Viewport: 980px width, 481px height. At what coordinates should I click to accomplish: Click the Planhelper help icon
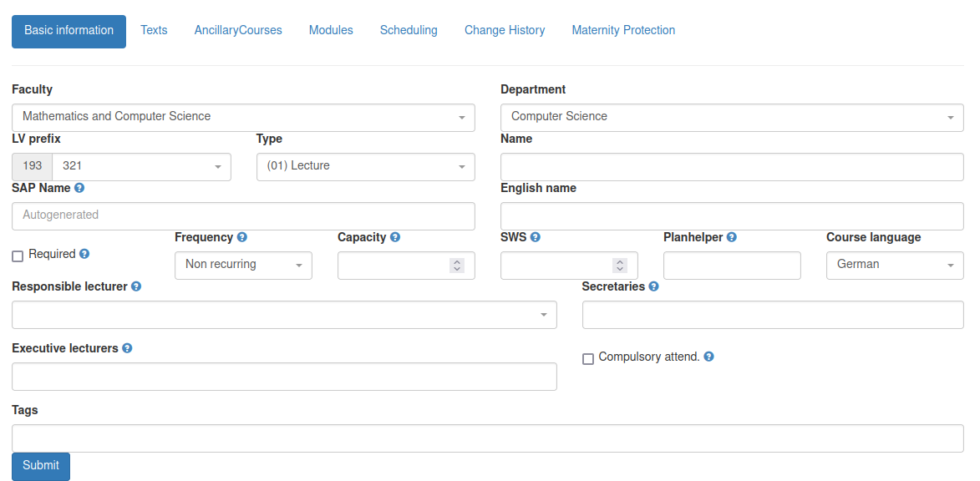[x=731, y=237]
